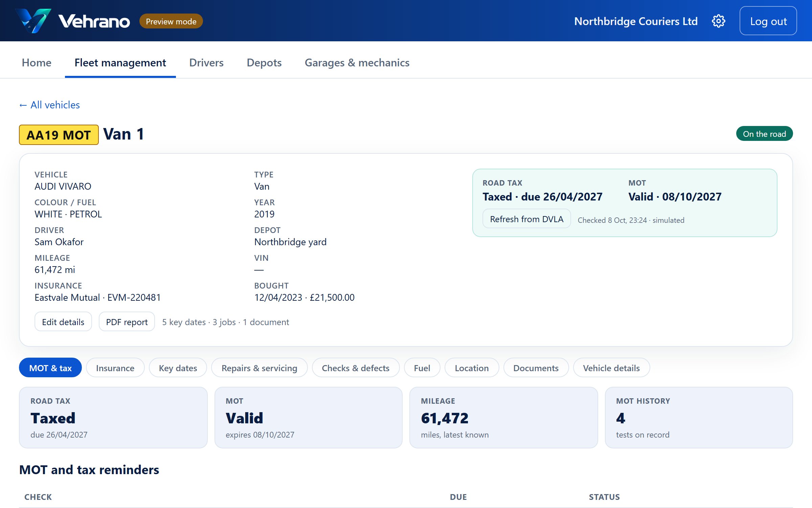This screenshot has height=508, width=812.
Task: Open Repairs & servicing section
Action: pyautogui.click(x=260, y=368)
